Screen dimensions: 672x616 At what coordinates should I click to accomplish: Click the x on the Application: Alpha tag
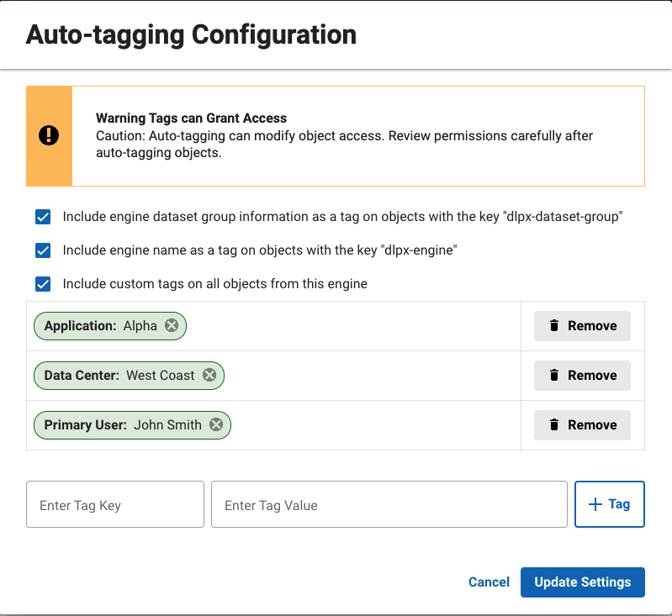172,326
